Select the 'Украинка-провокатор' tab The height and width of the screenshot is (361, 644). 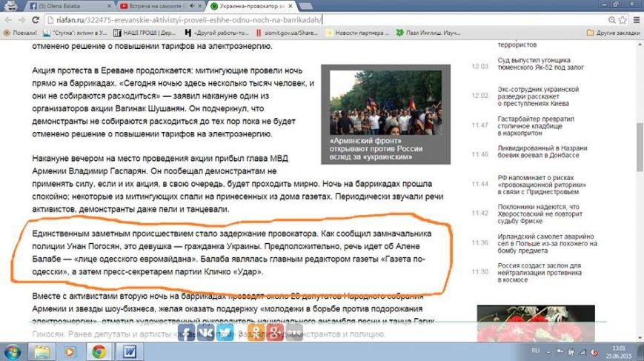click(x=251, y=6)
